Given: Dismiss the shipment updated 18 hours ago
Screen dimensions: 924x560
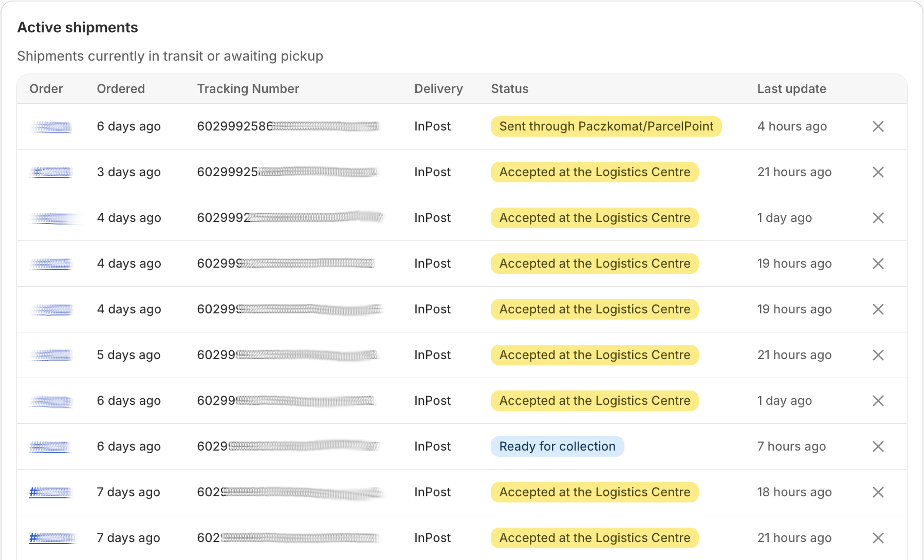Looking at the screenshot, I should click(878, 492).
